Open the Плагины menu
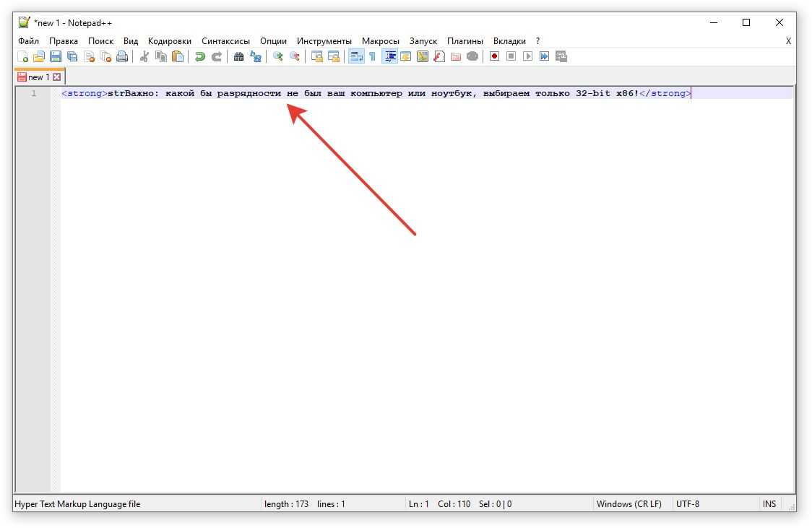 [465, 41]
